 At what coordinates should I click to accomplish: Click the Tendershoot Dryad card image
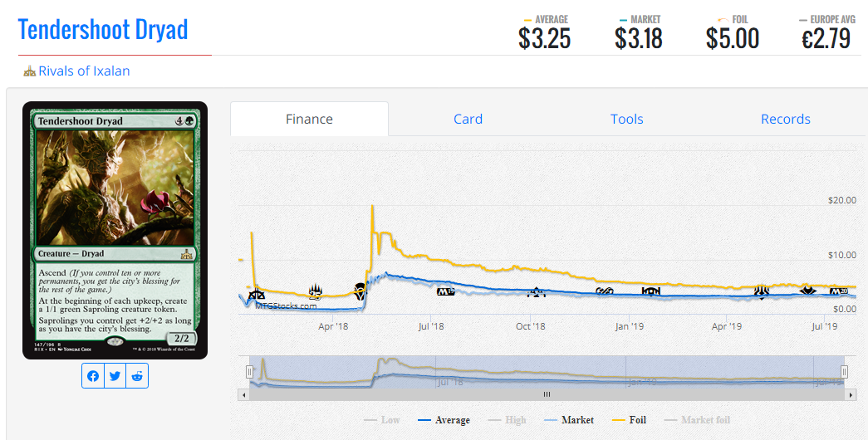coord(115,230)
